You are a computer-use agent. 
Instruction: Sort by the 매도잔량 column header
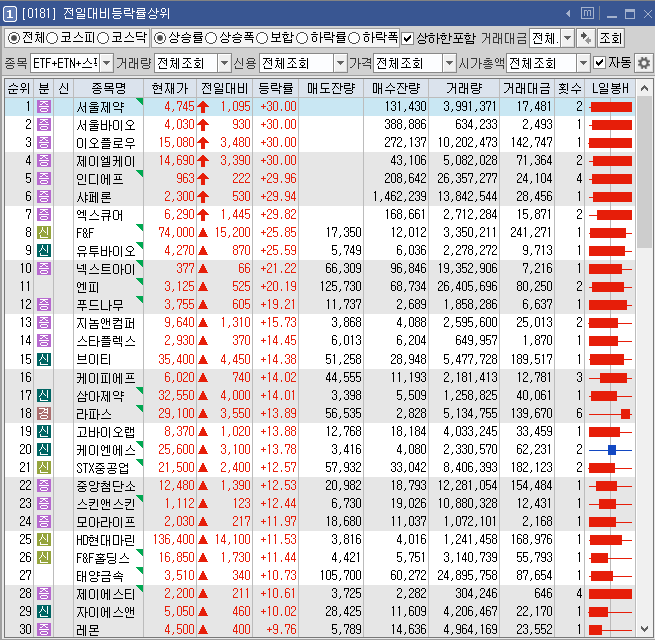331,88
